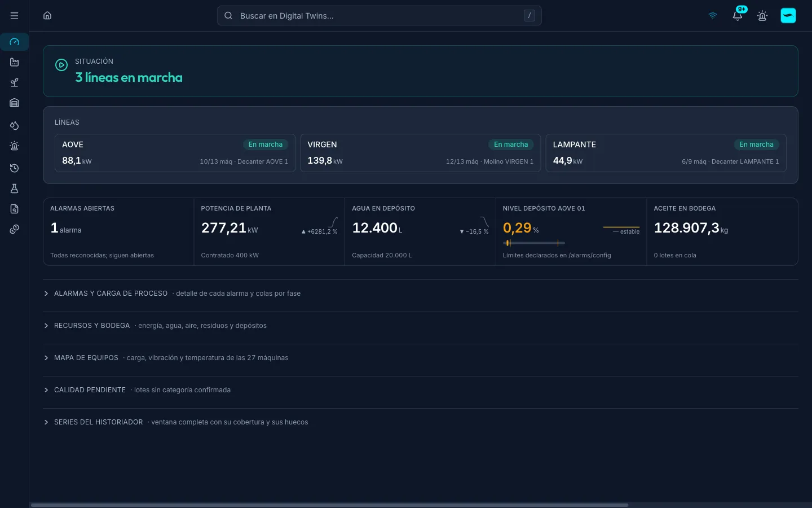Open the AOVE line card
Image resolution: width=812 pixels, height=508 pixels.
(175, 153)
